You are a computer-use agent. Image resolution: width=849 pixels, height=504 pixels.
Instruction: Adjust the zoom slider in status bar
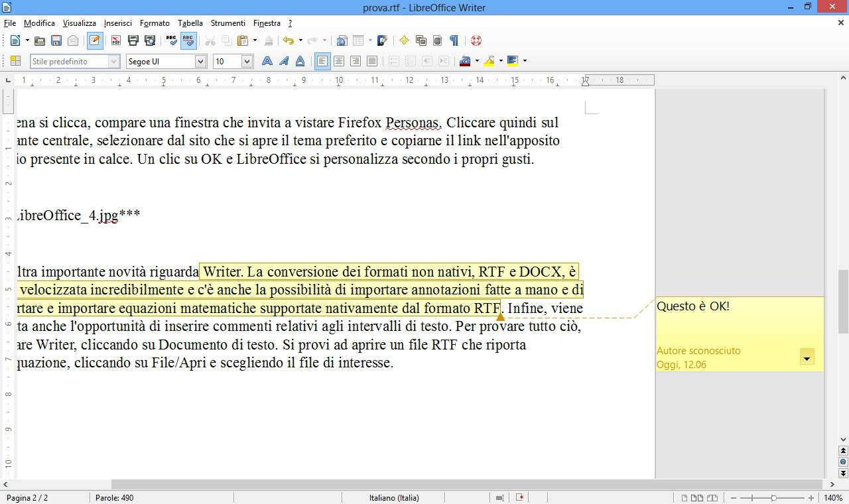(x=773, y=497)
